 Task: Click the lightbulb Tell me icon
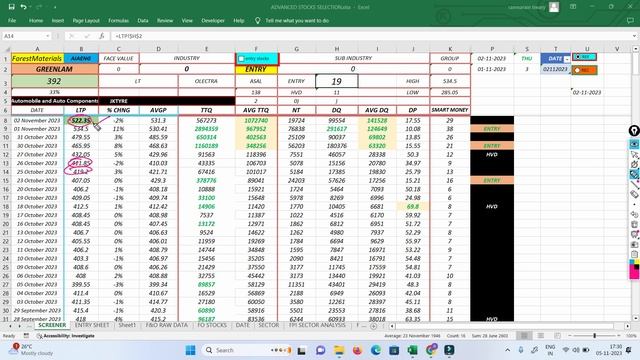tap(258, 20)
